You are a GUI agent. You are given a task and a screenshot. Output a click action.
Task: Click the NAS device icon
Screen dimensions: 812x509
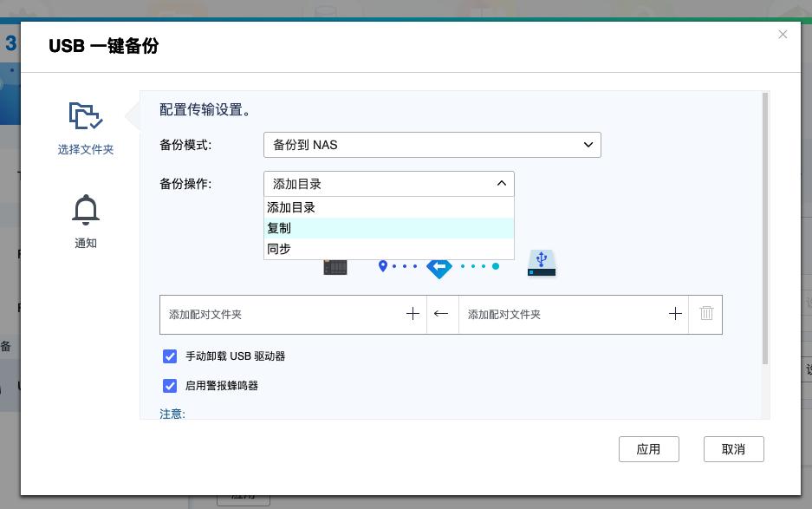[335, 266]
